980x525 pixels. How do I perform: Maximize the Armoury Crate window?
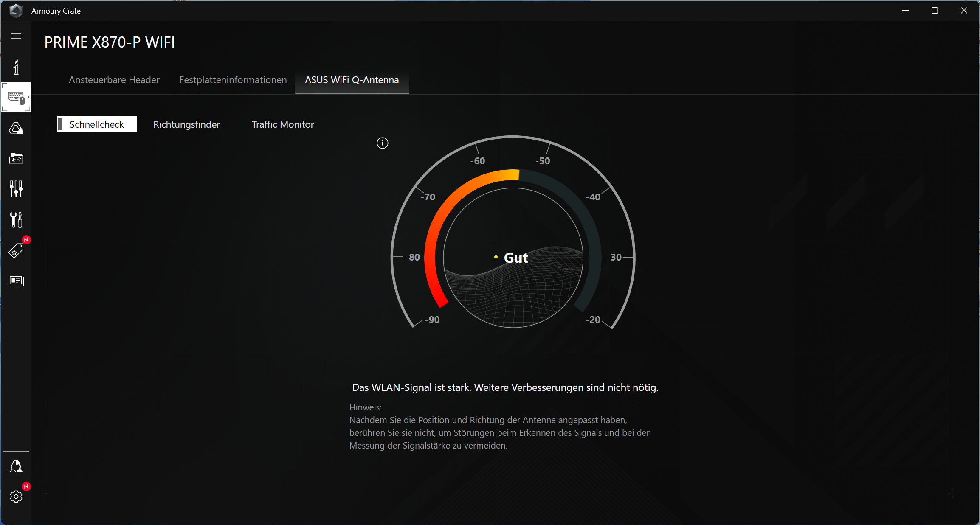pos(935,11)
